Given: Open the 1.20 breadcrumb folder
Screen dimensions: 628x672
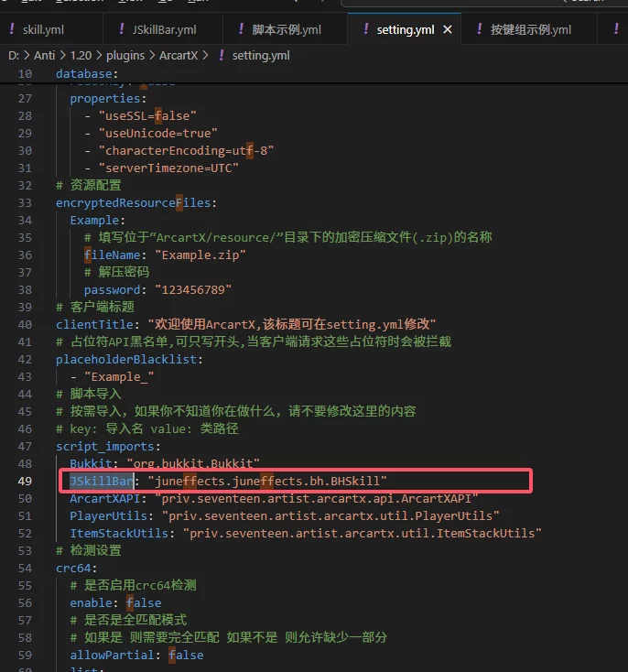Looking at the screenshot, I should tap(81, 55).
